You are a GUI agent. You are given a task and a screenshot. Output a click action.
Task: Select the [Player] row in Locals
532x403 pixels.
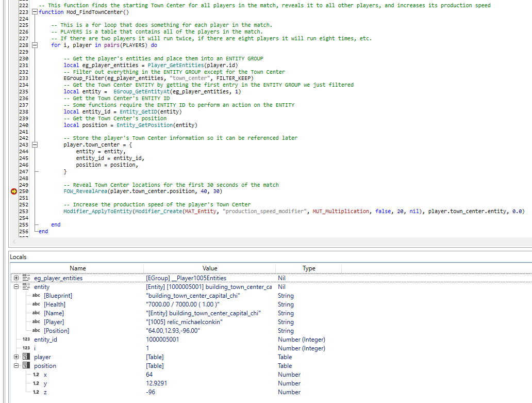54,322
